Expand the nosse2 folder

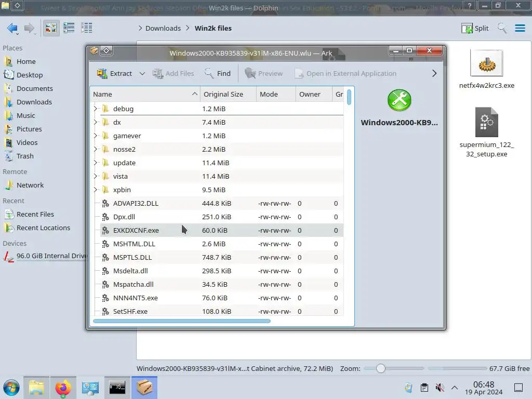pyautogui.click(x=96, y=149)
